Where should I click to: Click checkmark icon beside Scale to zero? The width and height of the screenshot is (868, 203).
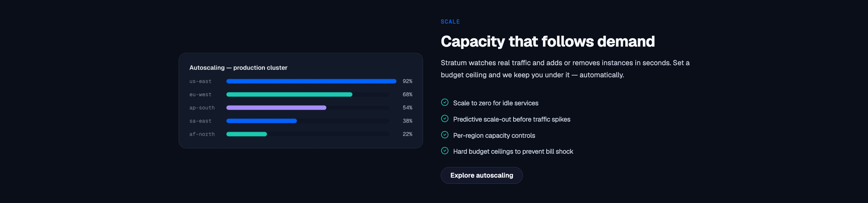445,102
